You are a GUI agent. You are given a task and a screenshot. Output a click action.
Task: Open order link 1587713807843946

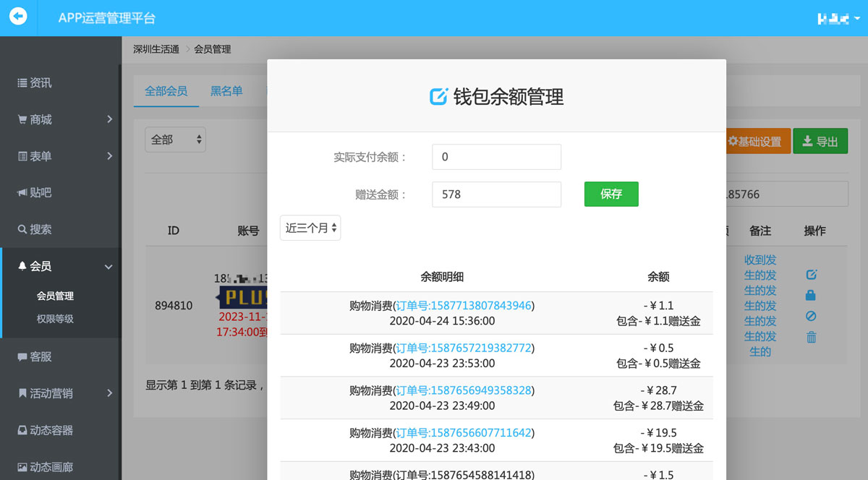coord(464,306)
